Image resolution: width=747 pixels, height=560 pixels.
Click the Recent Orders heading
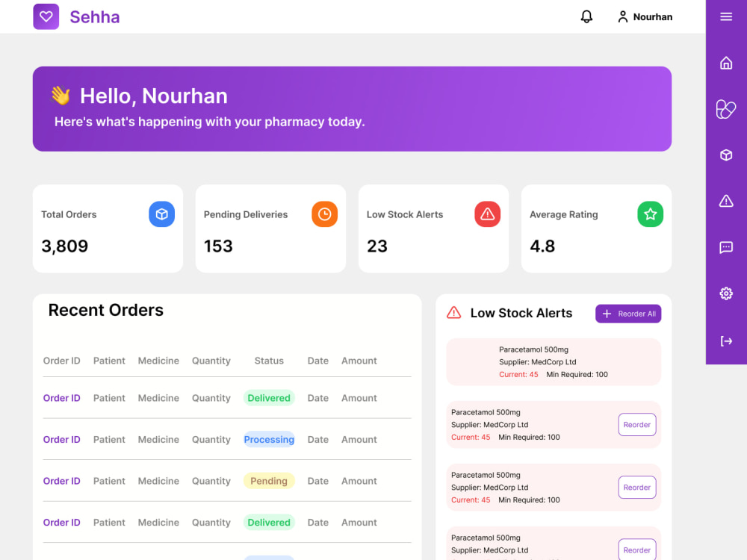click(x=106, y=310)
